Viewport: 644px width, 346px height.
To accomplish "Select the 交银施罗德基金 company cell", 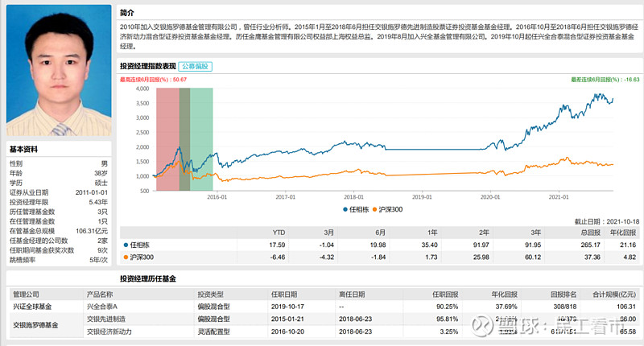I will [35, 325].
